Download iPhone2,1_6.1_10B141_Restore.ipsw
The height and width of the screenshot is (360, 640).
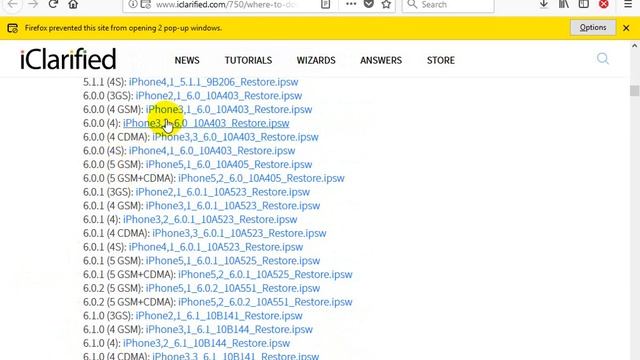pyautogui.click(x=219, y=316)
